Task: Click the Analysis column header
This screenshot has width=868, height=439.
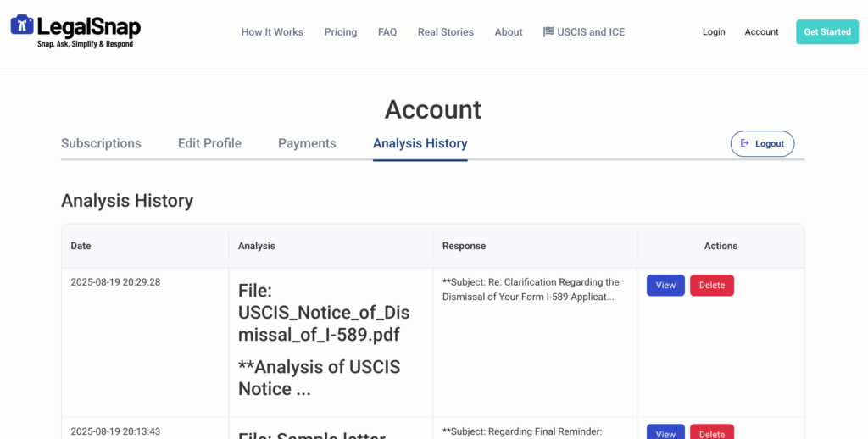Action: click(256, 246)
